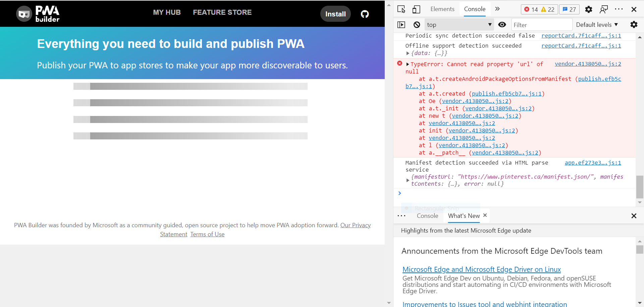This screenshot has width=644, height=307.
Task: Create a live expression with the eye icon
Action: point(502,24)
